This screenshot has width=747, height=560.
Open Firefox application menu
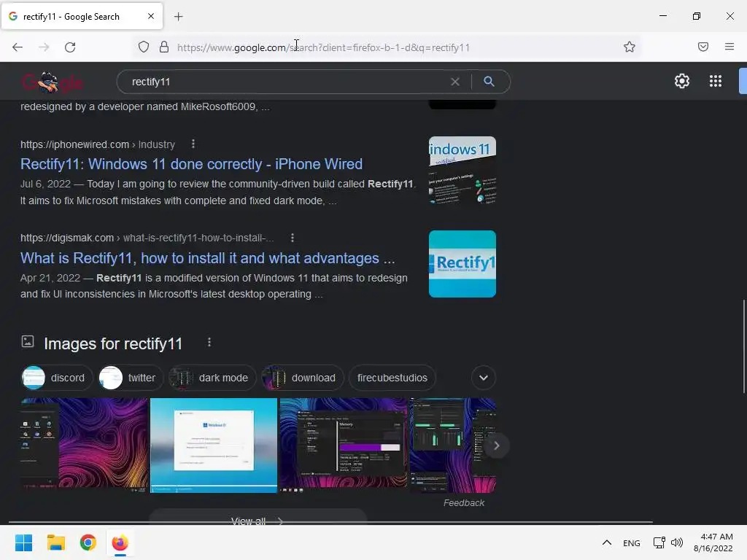pyautogui.click(x=729, y=47)
